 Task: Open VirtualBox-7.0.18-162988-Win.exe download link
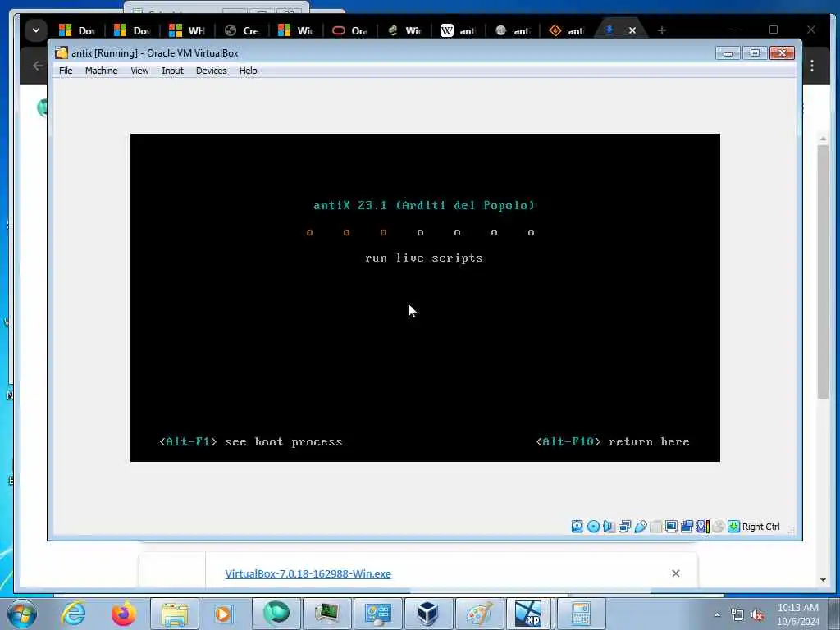308,573
